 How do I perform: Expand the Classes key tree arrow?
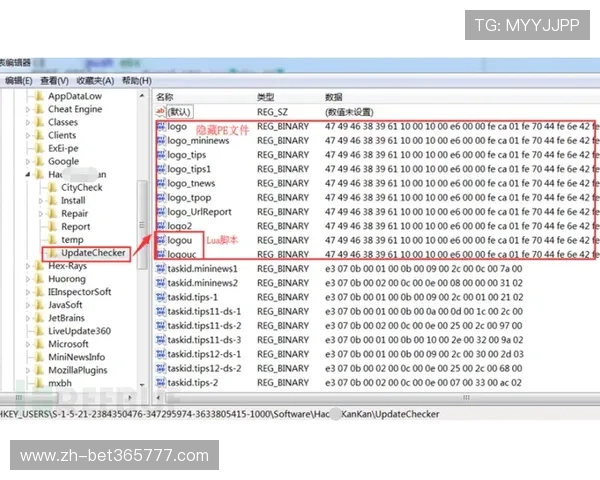28,122
